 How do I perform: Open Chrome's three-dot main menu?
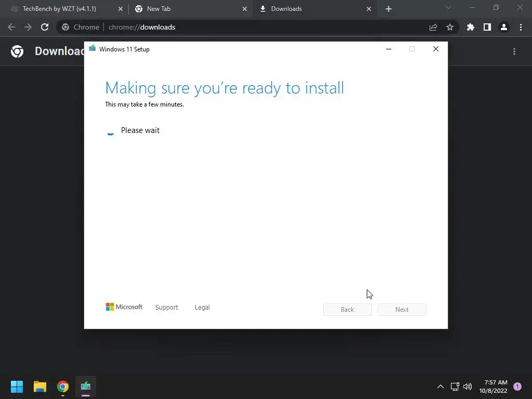tap(521, 27)
